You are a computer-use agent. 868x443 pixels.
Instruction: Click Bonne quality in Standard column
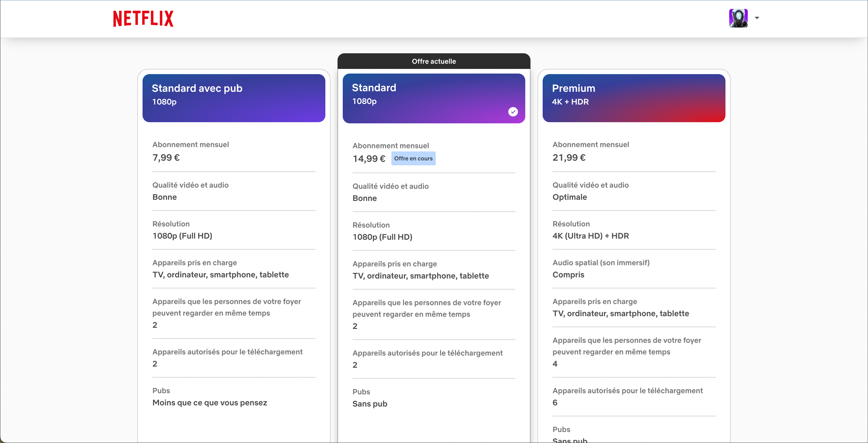point(364,198)
